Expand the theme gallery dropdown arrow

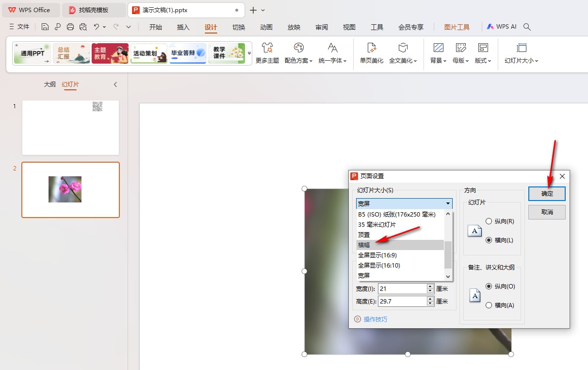pos(249,53)
